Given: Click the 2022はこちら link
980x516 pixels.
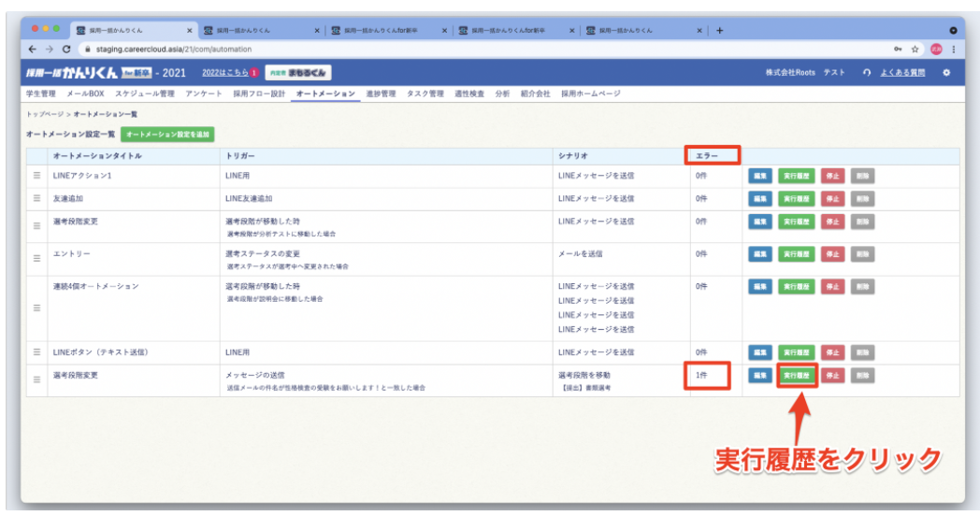Looking at the screenshot, I should 224,73.
